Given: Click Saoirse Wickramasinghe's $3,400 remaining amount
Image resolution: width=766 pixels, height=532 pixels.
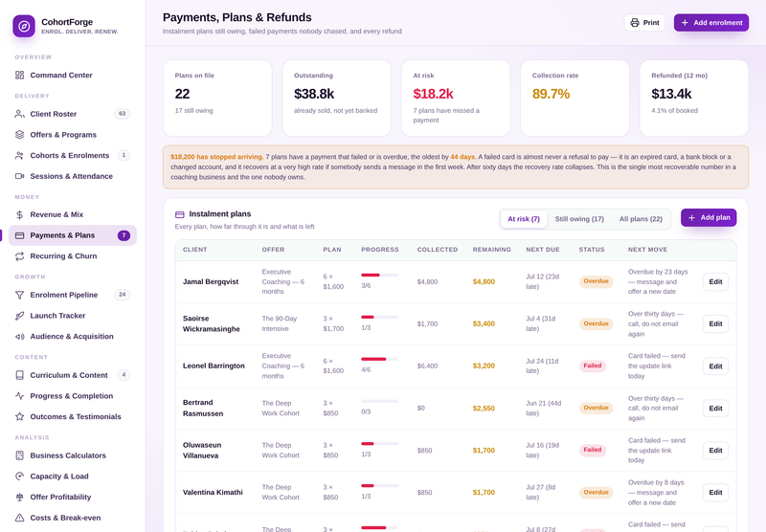Looking at the screenshot, I should click(484, 324).
